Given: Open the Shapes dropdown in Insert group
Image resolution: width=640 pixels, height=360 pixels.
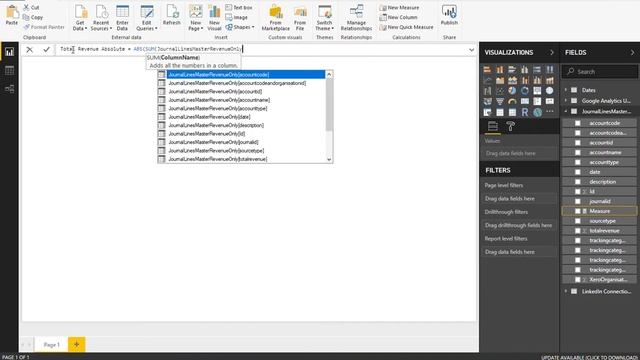Looking at the screenshot, I should click(240, 27).
